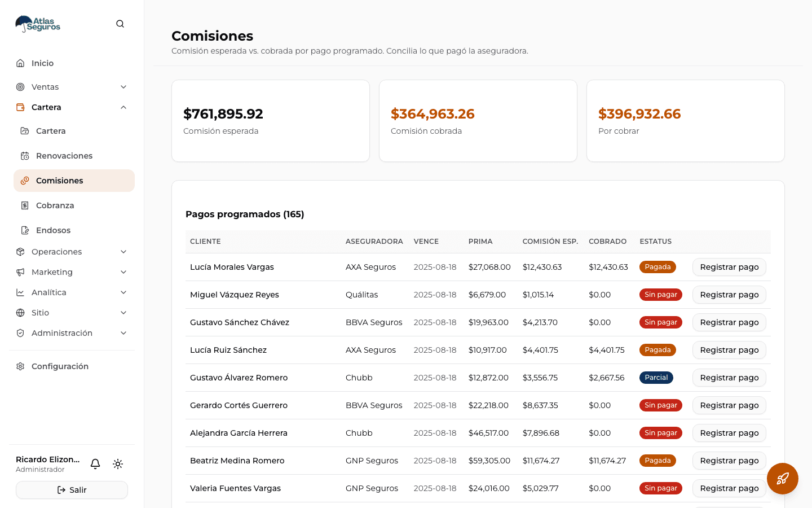
Task: Click the $396,932.66 por cobrar amount
Action: (639, 114)
